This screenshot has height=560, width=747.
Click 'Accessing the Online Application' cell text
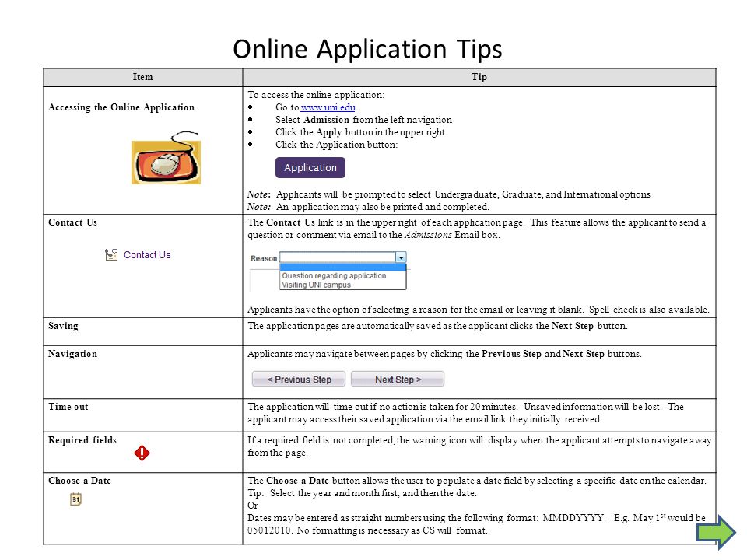(121, 107)
